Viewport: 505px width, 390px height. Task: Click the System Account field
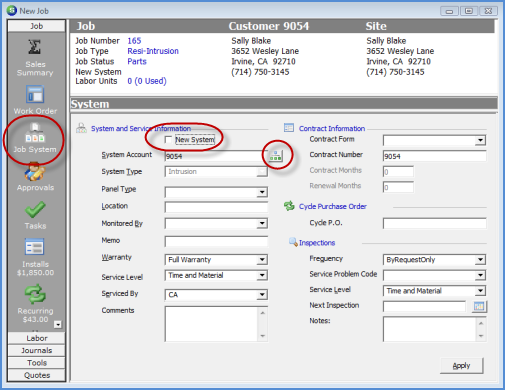215,156
